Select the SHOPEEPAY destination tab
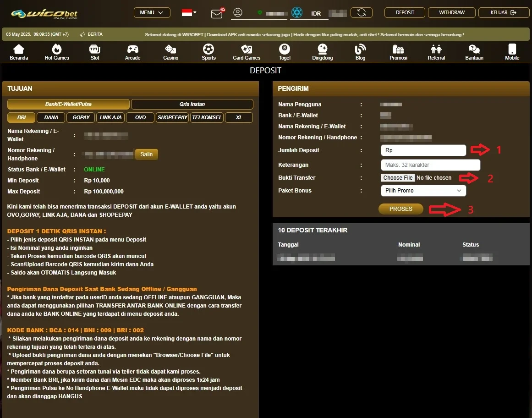This screenshot has height=418, width=532. coord(172,117)
